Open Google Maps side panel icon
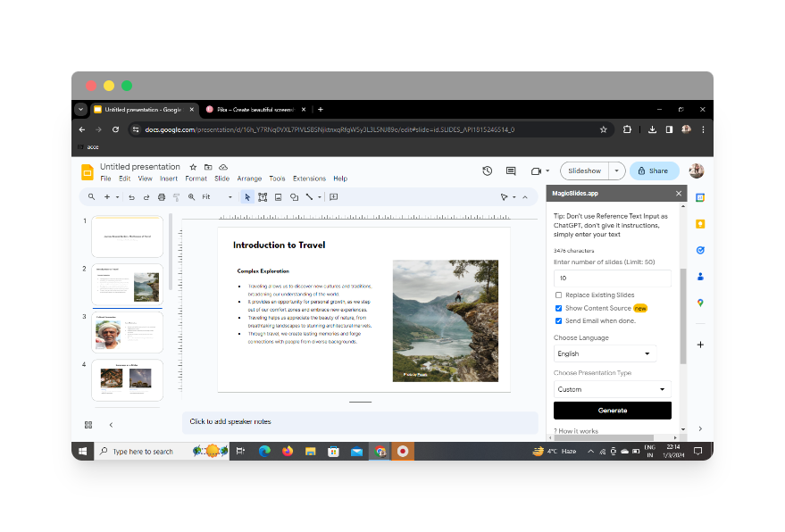 pyautogui.click(x=700, y=303)
